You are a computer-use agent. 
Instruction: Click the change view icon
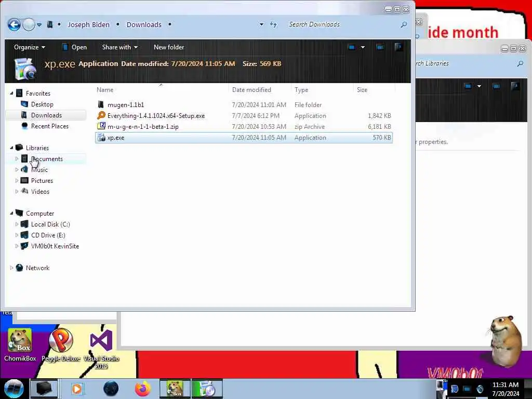point(352,47)
